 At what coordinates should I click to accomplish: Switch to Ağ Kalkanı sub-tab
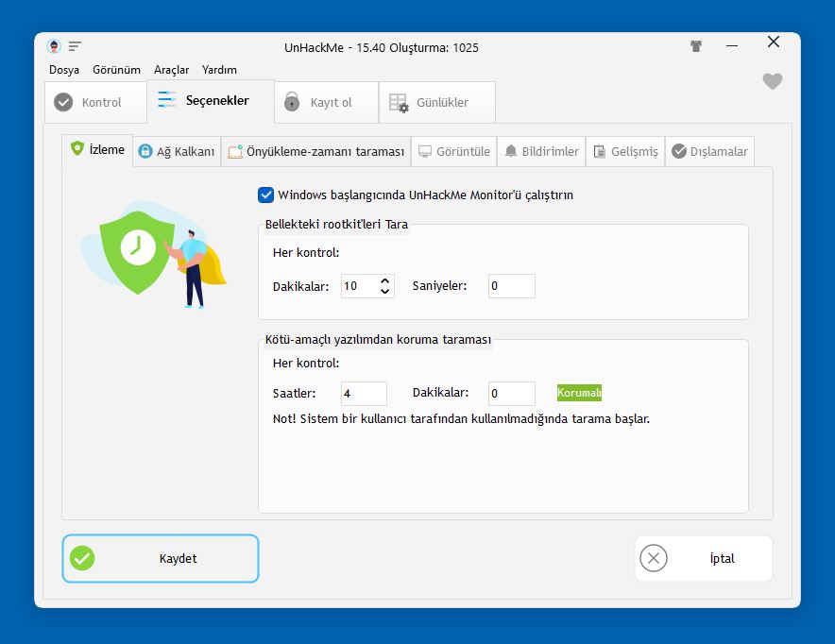pyautogui.click(x=177, y=152)
